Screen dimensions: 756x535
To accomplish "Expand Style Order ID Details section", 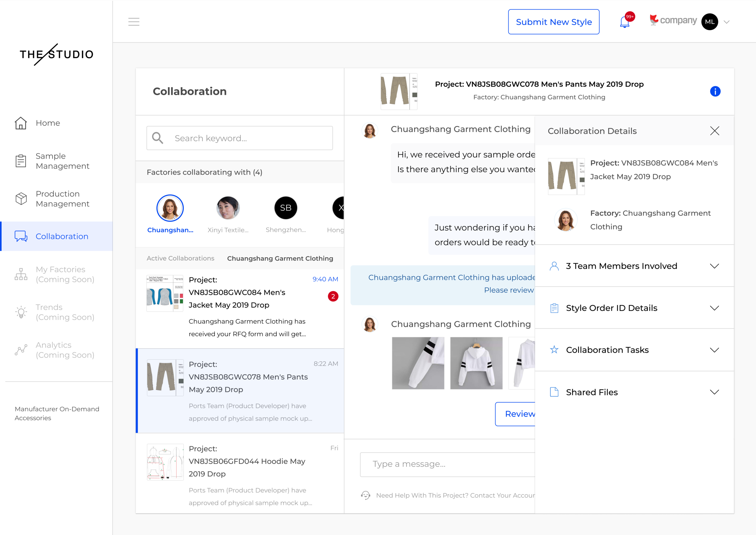I will (x=634, y=308).
